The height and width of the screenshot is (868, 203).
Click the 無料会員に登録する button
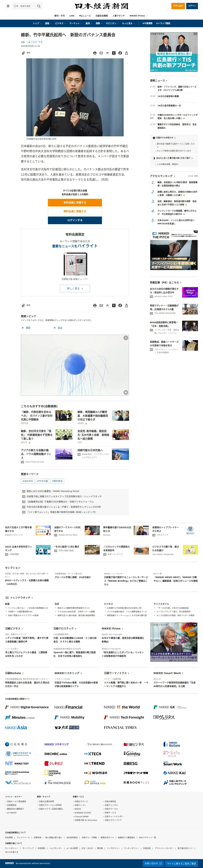point(75,211)
